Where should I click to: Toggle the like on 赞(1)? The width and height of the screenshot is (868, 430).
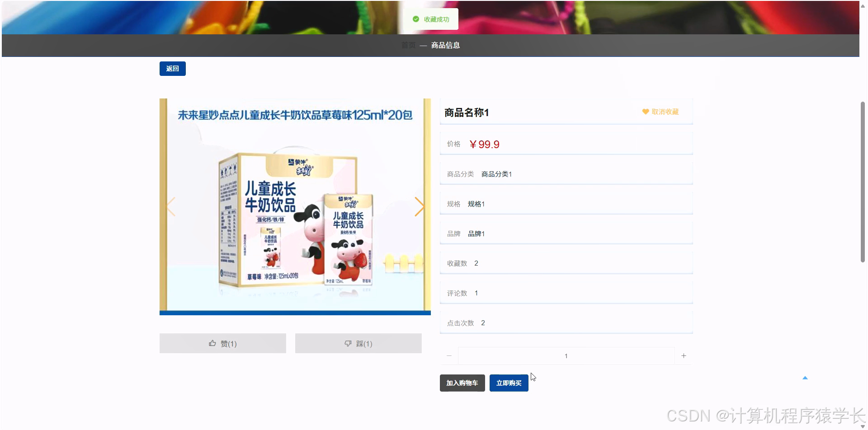tap(222, 343)
